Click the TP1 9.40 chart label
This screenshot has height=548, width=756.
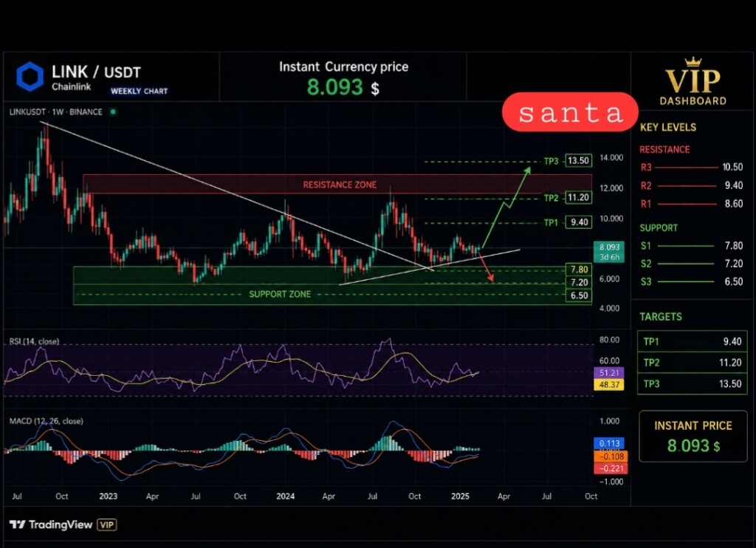point(567,222)
